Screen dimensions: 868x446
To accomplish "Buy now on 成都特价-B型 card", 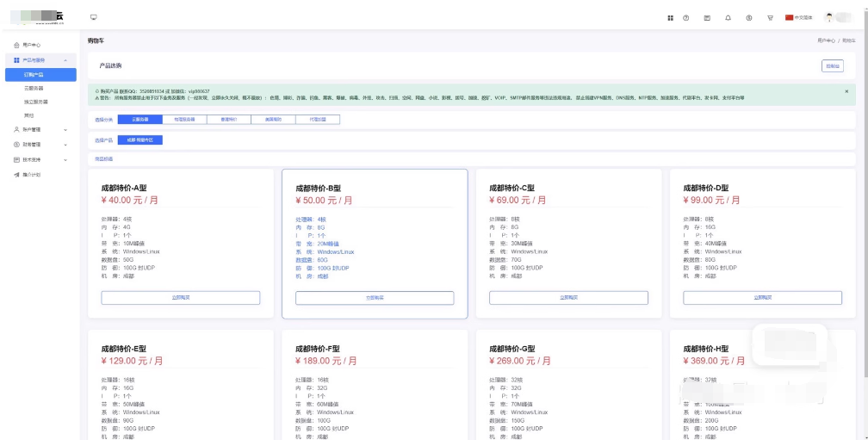I will pos(375,298).
